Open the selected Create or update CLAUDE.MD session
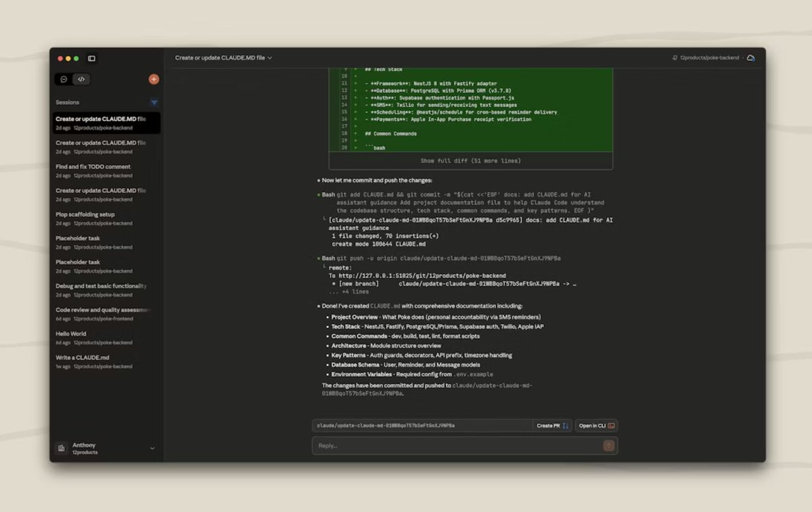 pos(106,123)
